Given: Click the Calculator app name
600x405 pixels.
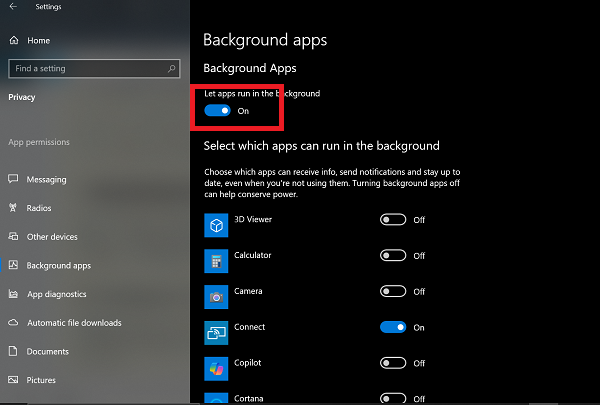Looking at the screenshot, I should pos(253,255).
